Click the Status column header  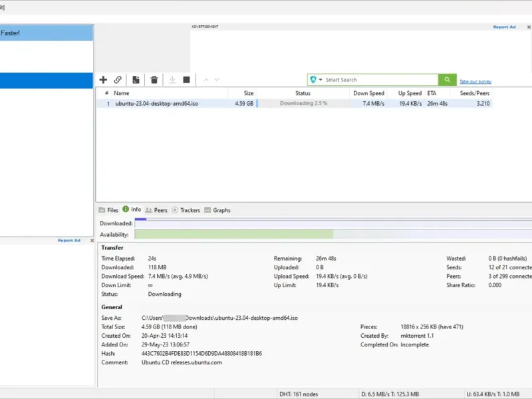pos(303,93)
